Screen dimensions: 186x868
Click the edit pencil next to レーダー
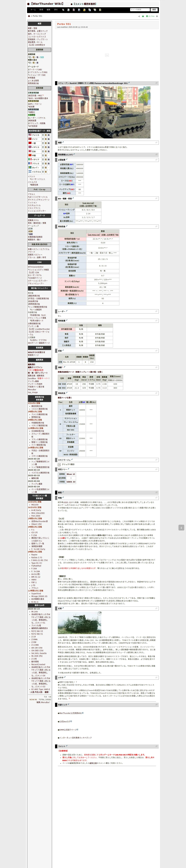[x=67, y=311]
